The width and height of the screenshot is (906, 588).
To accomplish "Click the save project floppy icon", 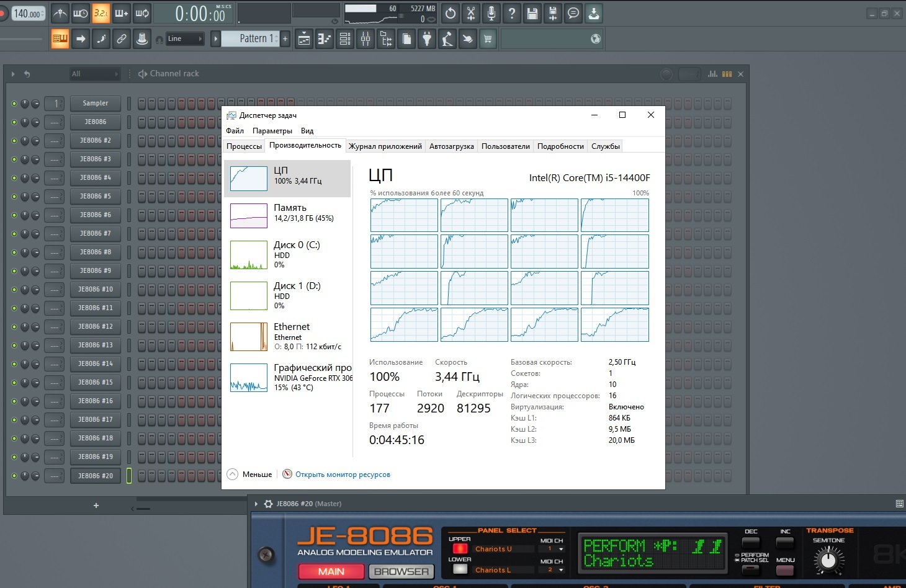I will [532, 13].
